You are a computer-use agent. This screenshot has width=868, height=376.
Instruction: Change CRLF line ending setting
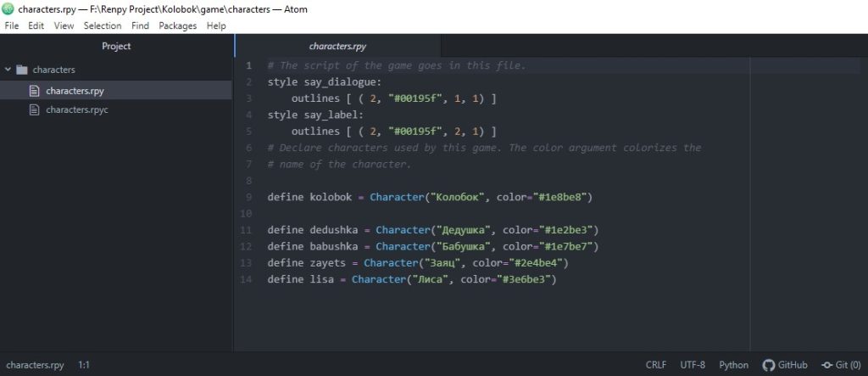[656, 365]
